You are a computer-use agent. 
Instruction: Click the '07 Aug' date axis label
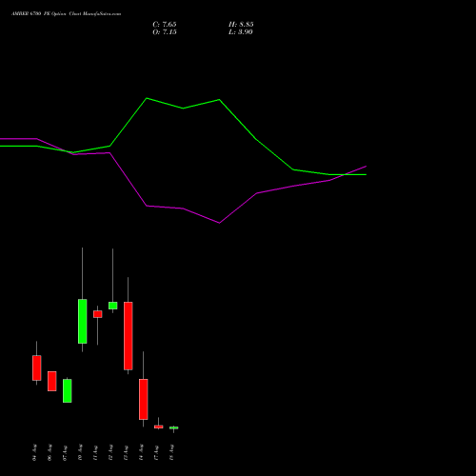pos(65,452)
